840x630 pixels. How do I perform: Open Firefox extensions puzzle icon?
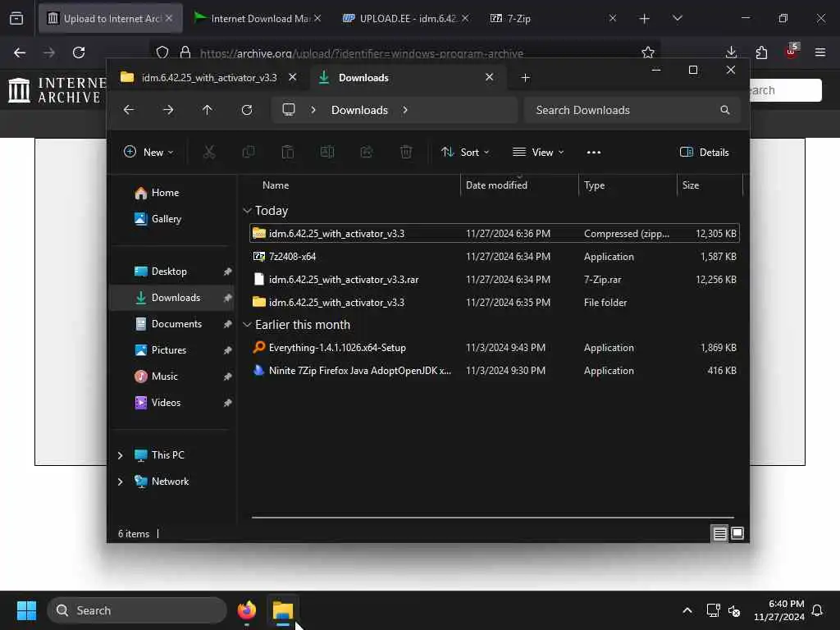coord(761,52)
